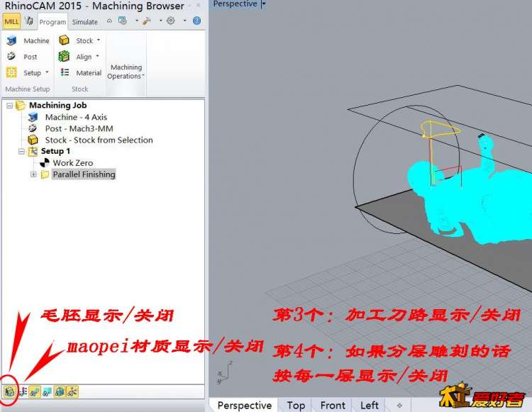Image resolution: width=532 pixels, height=412 pixels.
Task: Click the yellow tool holder outline in viewport
Action: point(440,129)
